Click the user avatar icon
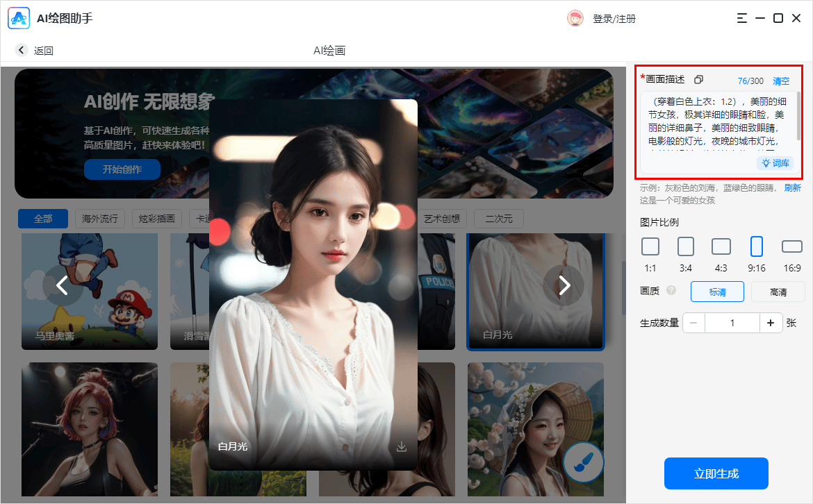 coord(575,19)
